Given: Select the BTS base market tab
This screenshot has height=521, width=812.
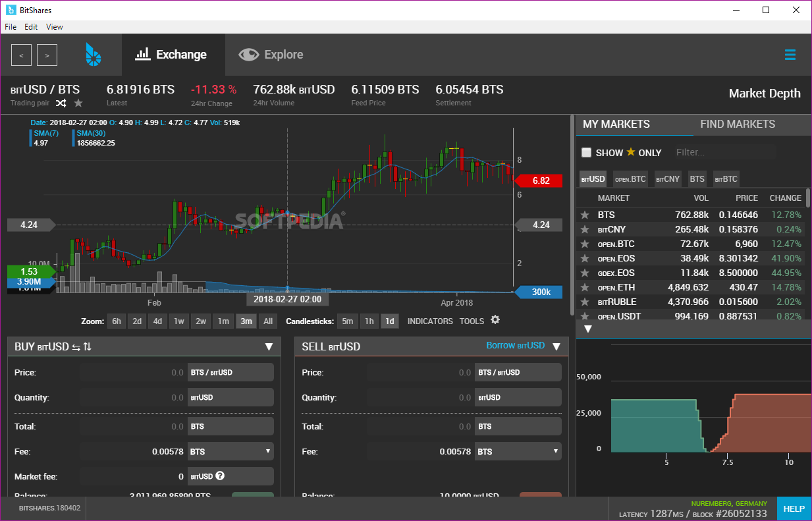Looking at the screenshot, I should click(697, 178).
